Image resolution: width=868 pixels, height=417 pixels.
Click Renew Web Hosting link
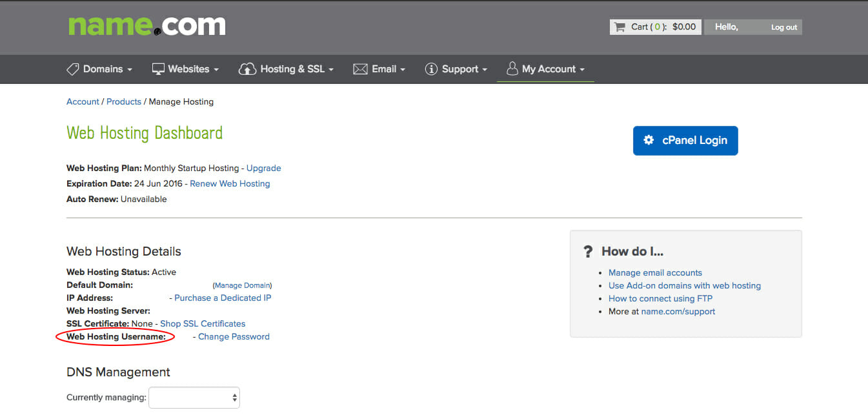(230, 184)
